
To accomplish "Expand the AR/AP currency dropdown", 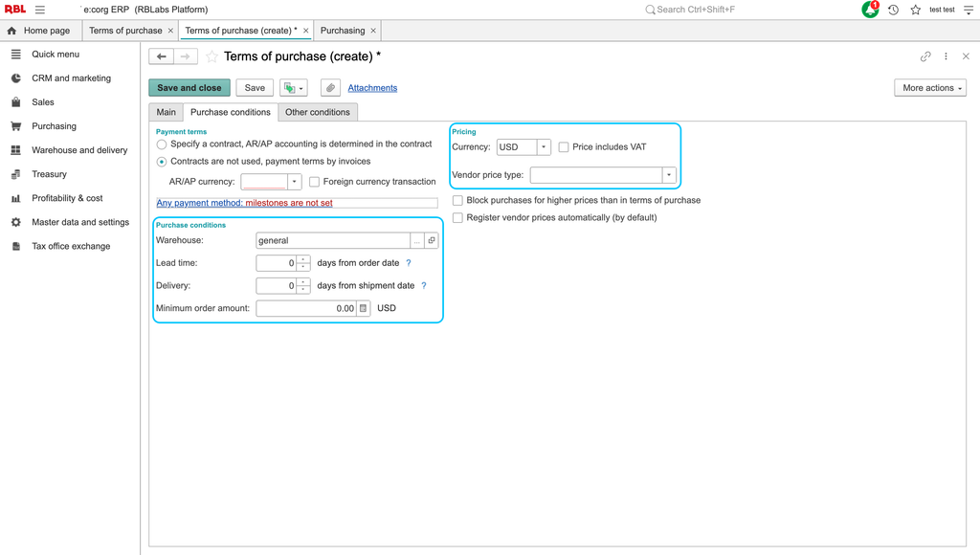I will [295, 182].
